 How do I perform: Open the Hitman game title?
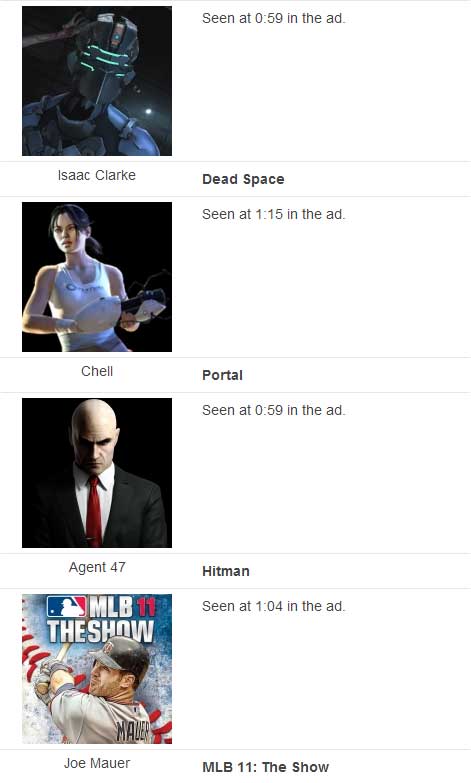point(226,571)
